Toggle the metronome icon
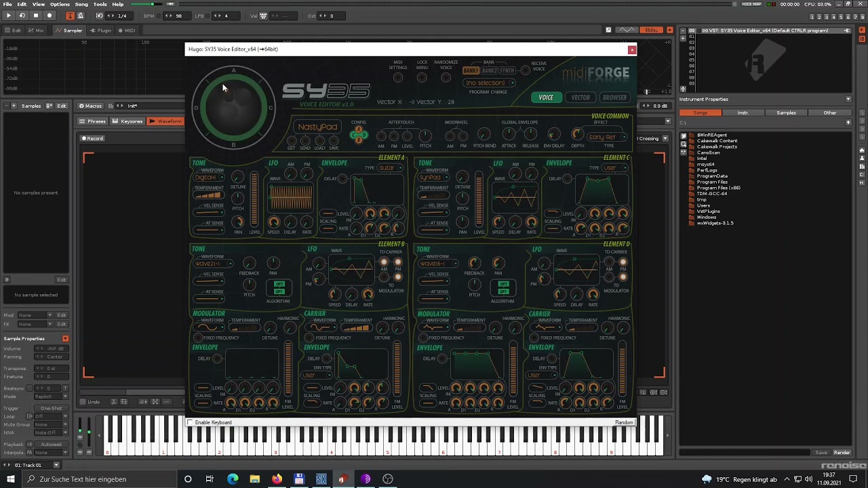 pos(81,16)
